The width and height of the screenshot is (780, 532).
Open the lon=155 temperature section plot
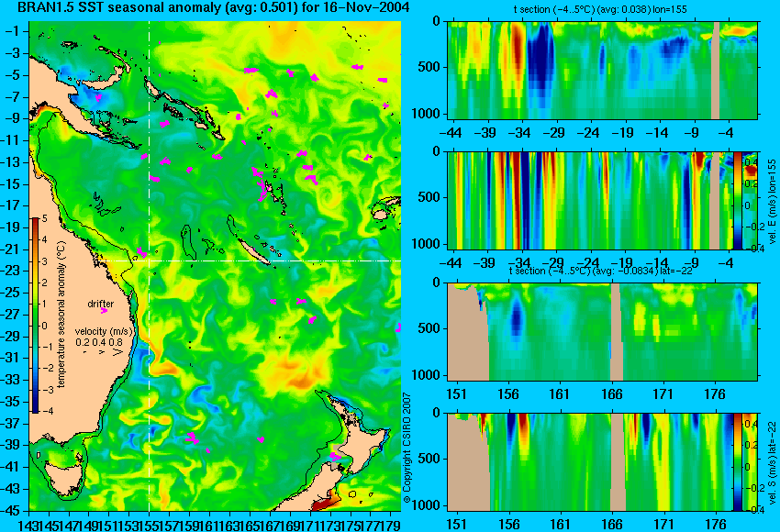point(602,70)
